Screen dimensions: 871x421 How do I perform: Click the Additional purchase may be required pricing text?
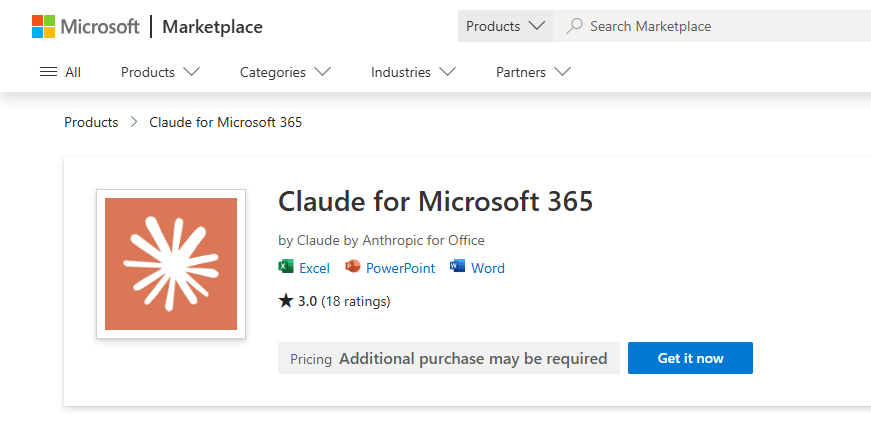[473, 359]
